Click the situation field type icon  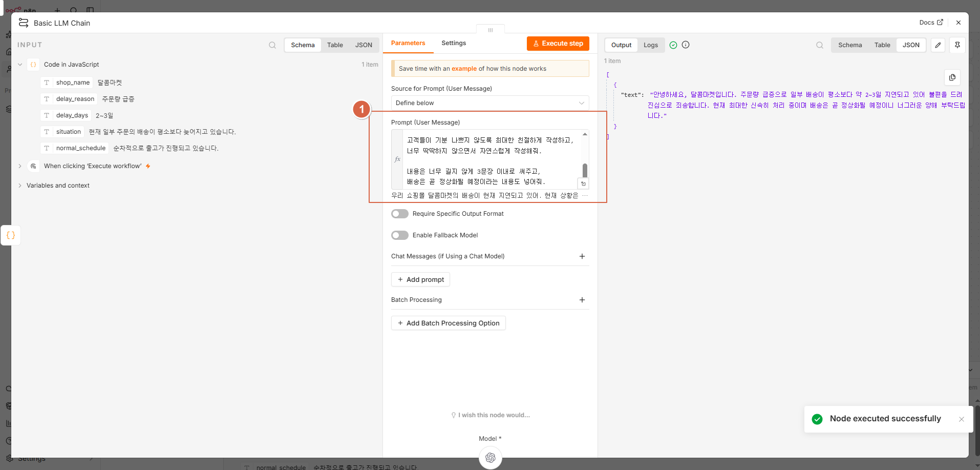coord(47,132)
